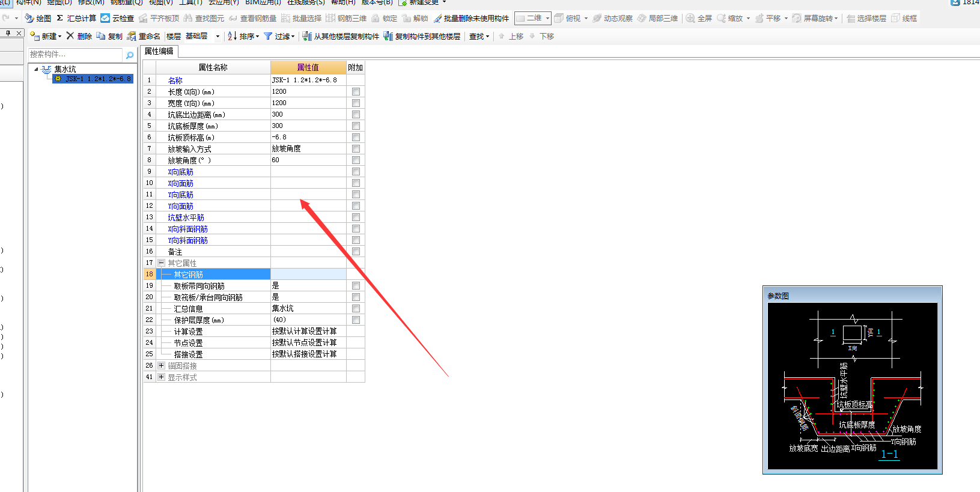Click 查看钢筋量 toolbar icon
Viewport: 980px width, 492px height.
click(x=233, y=19)
